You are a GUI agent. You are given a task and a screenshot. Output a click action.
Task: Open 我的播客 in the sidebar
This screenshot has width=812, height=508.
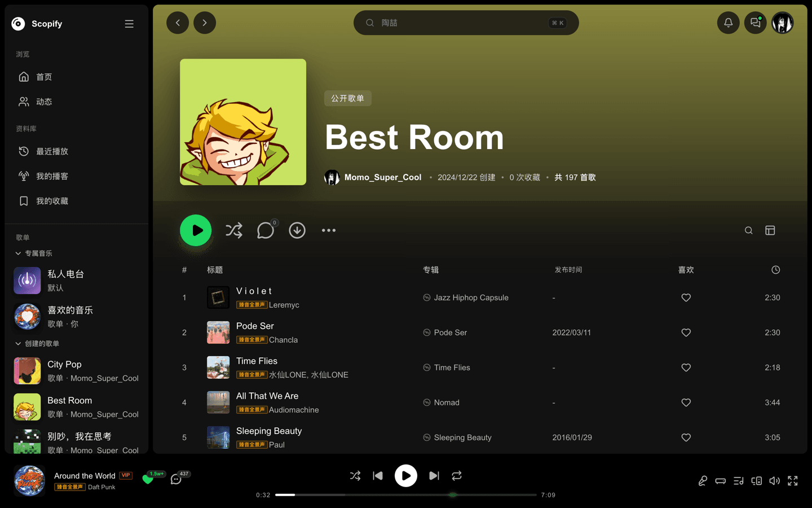click(x=76, y=176)
